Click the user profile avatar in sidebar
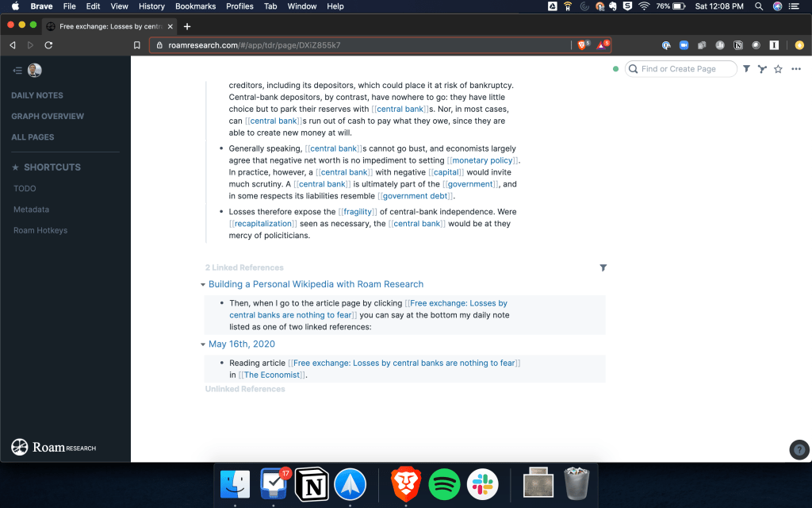This screenshot has height=508, width=812. [34, 71]
